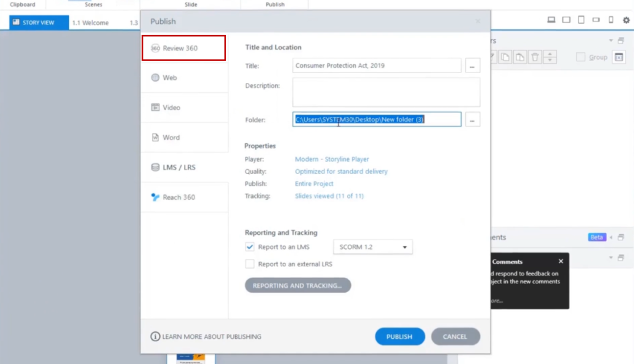Screen dimensions: 634x364
Task: Choose the Video publishing format
Action: click(169, 107)
